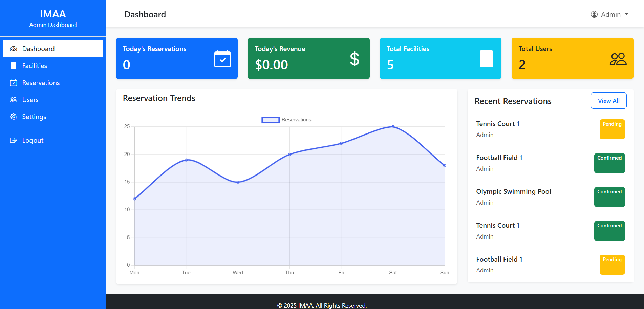Screen dimensions: 644x309
Task: Click the building icon on Total Facilities card
Action: coord(486,59)
